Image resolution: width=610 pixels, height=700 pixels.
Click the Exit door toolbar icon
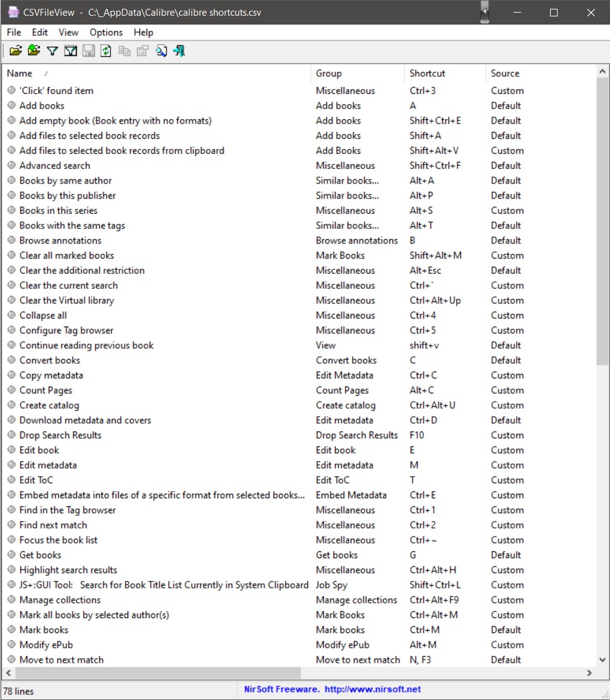(180, 51)
